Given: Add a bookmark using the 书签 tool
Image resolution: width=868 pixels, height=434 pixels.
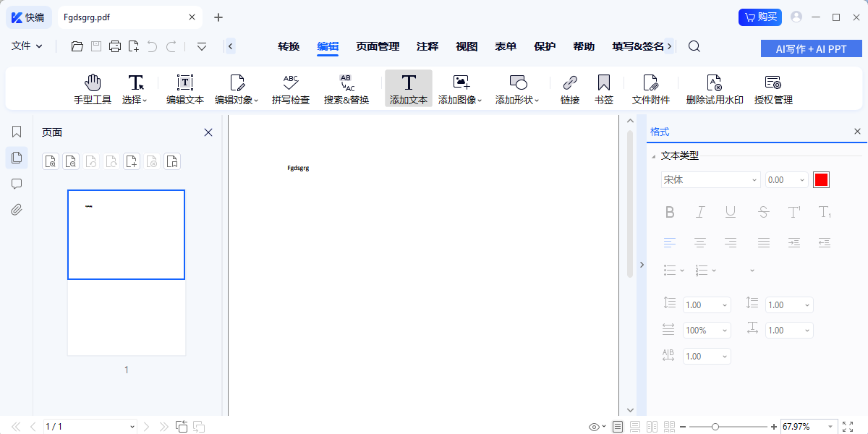Looking at the screenshot, I should [x=603, y=88].
